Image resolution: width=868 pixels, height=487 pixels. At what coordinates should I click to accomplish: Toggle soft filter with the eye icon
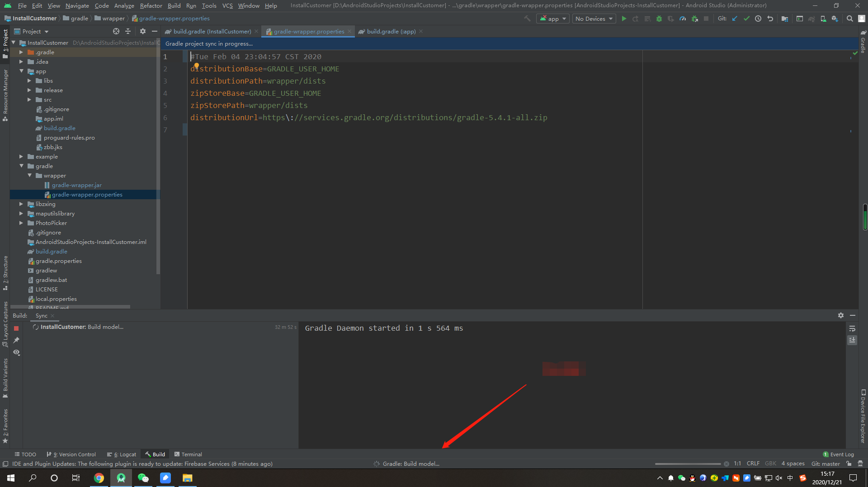point(17,353)
